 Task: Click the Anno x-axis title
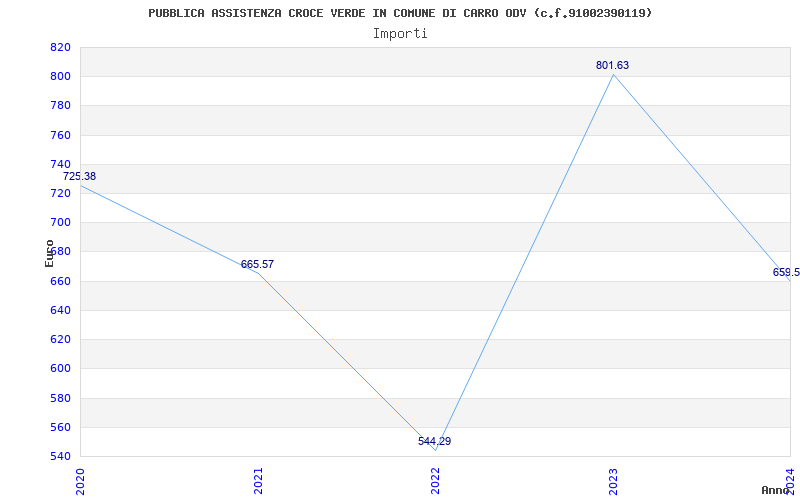coord(776,490)
